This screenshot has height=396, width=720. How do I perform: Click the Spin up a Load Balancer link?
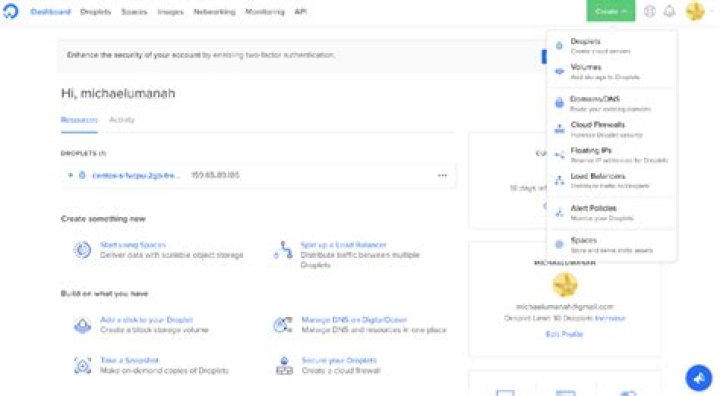343,245
